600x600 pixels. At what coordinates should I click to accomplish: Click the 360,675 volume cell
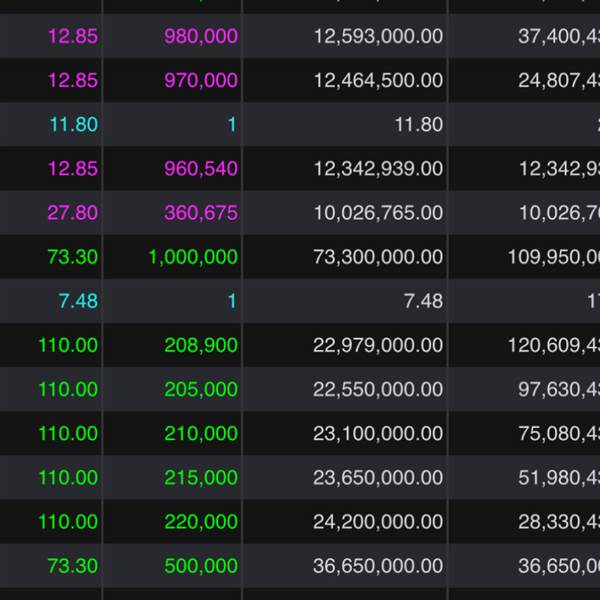[201, 213]
